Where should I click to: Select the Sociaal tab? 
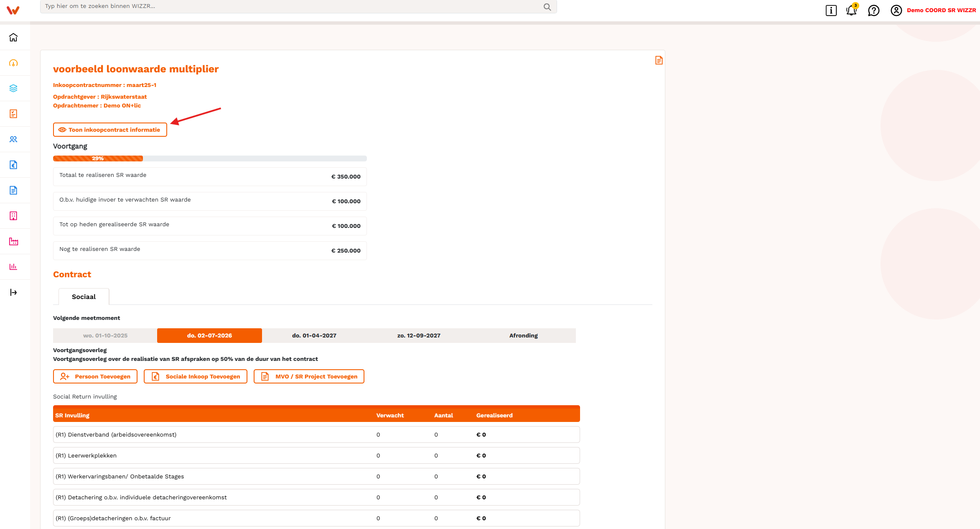click(x=84, y=296)
